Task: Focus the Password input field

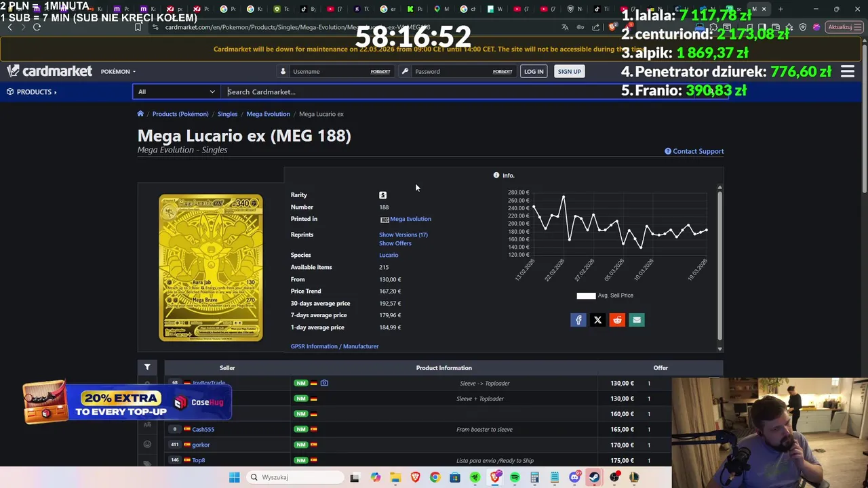Action: (x=452, y=71)
